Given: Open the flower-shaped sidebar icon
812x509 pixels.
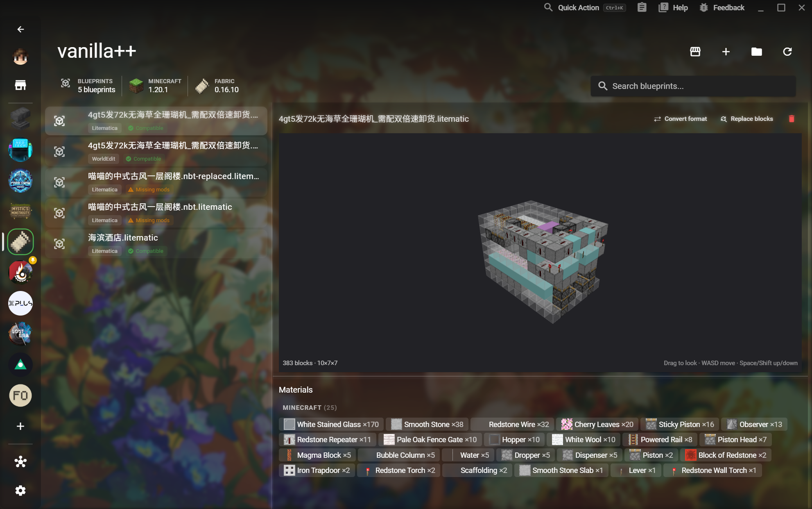Looking at the screenshot, I should tap(20, 462).
